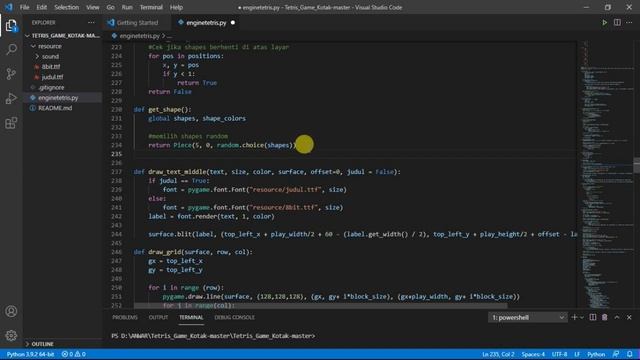This screenshot has width=640, height=360.
Task: Select enginetetris.py in the Explorer
Action: coord(62,98)
